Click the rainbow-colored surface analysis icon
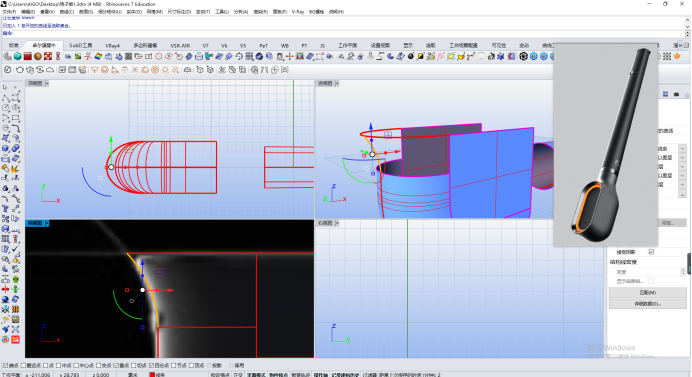The width and height of the screenshot is (692, 377). tap(98, 57)
